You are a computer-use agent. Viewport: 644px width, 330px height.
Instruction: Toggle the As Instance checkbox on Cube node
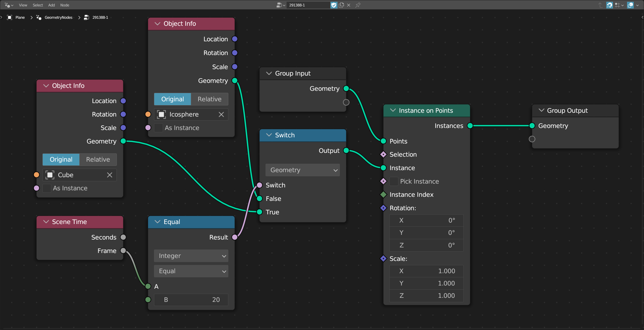pyautogui.click(x=47, y=188)
